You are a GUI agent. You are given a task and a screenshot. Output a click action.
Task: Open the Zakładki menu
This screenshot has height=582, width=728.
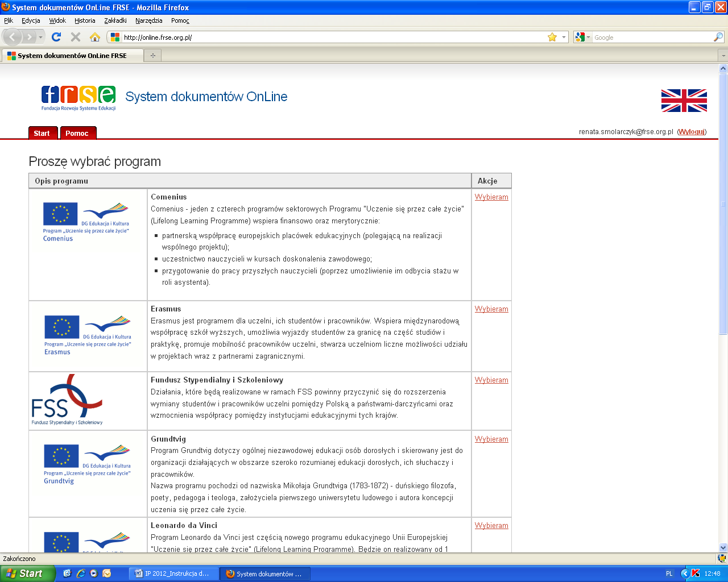[115, 20]
